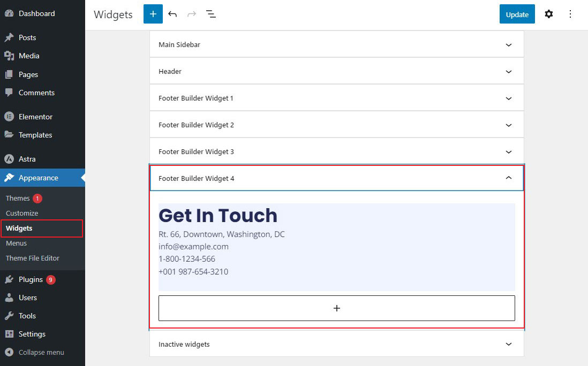Click the Posts pushpin icon
588x366 pixels.
tap(9, 37)
